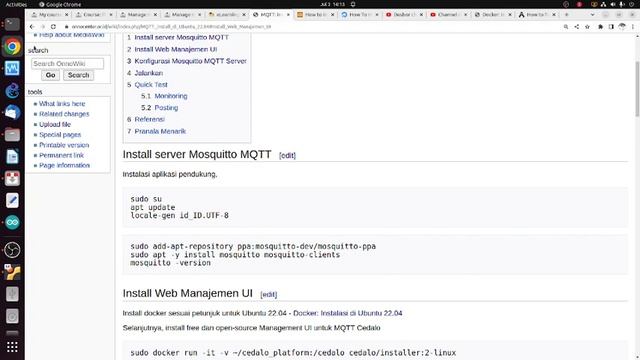This screenshot has height=360, width=640.
Task: Reload the current page
Action: (53, 27)
